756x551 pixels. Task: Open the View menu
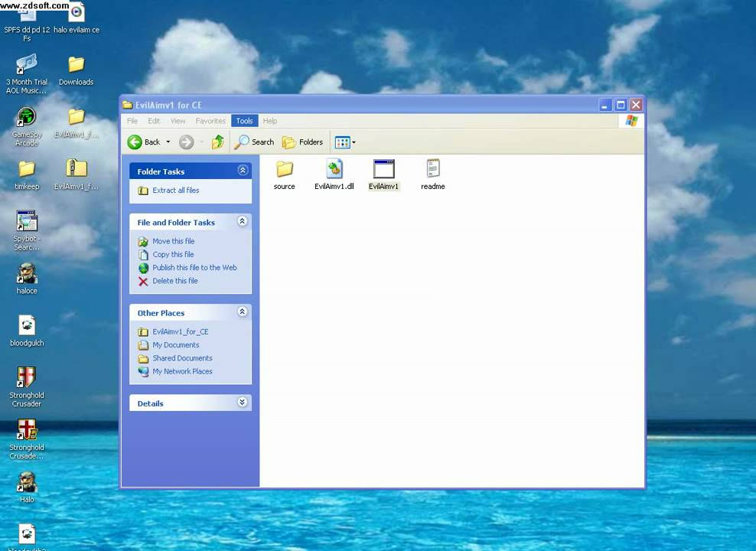click(x=178, y=121)
